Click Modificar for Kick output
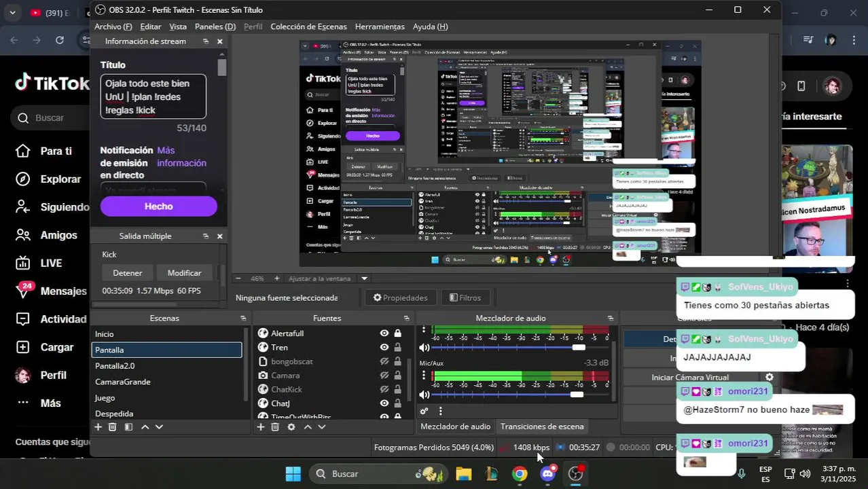Screen dimensions: 868x489 coord(184,273)
